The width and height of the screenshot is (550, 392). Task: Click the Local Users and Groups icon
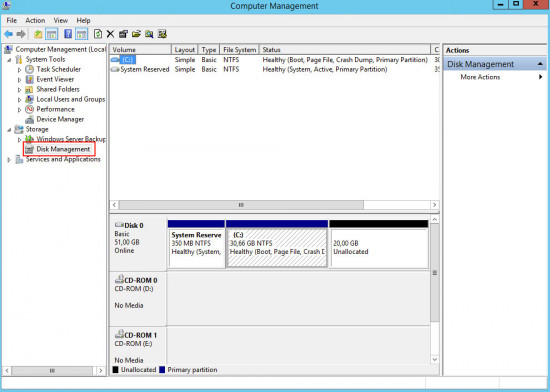coord(29,100)
